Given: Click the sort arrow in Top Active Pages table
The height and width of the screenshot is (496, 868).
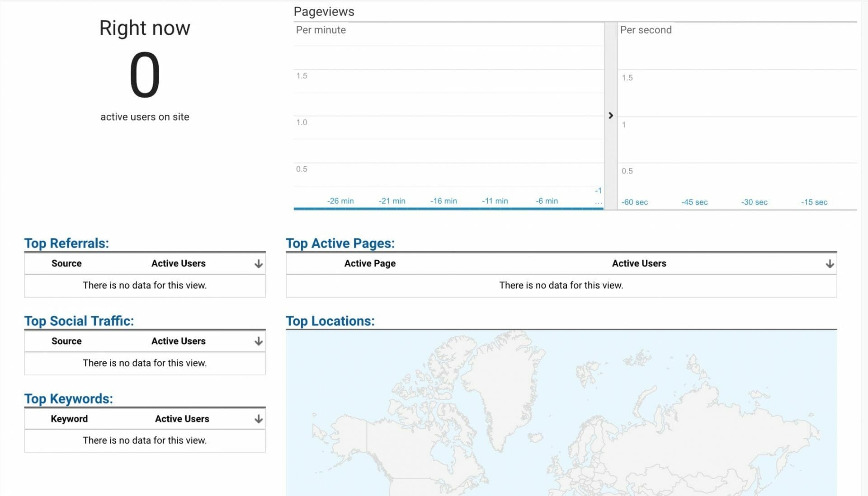Looking at the screenshot, I should 830,263.
